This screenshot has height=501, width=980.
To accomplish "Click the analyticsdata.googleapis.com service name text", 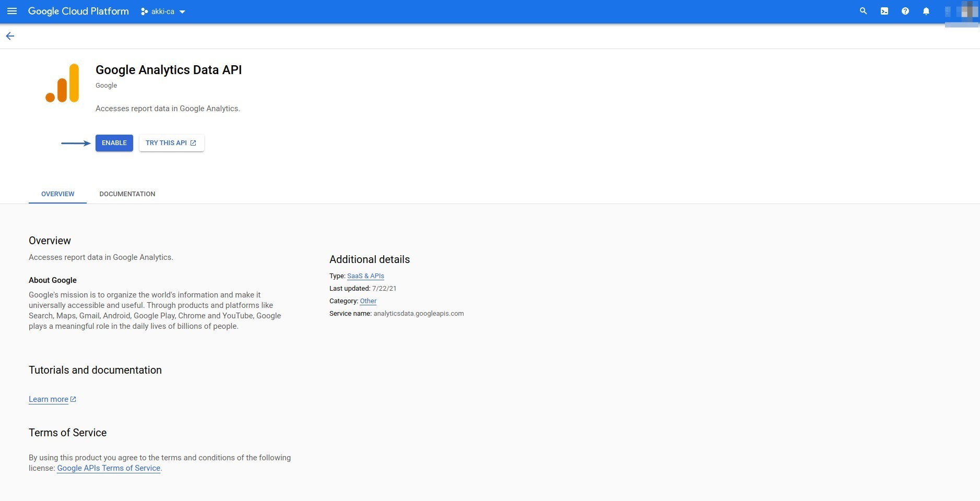I will pyautogui.click(x=418, y=314).
